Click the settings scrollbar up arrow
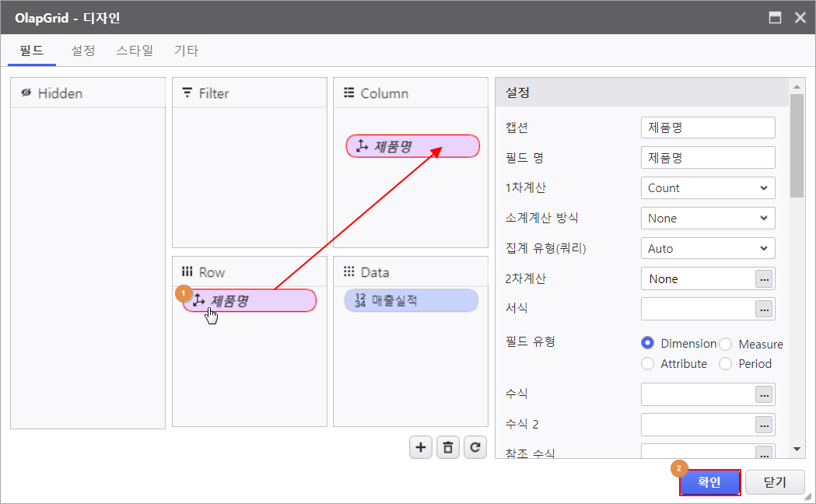The width and height of the screenshot is (816, 504). pos(797,86)
